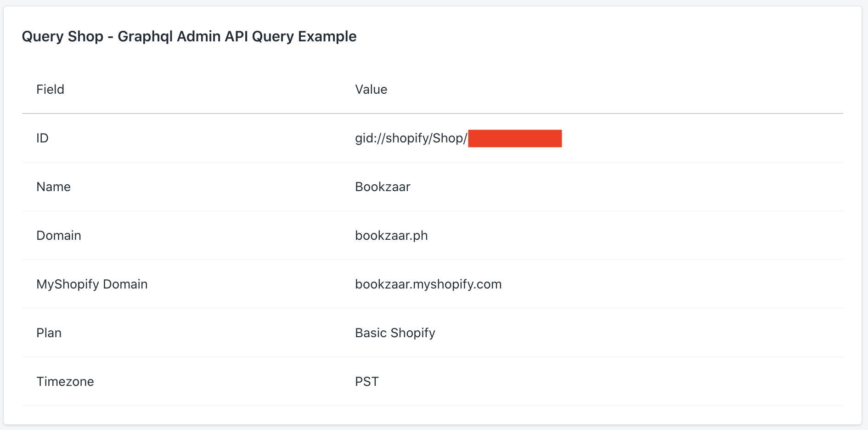The width and height of the screenshot is (868, 430).
Task: Click the ID field label
Action: (x=42, y=138)
